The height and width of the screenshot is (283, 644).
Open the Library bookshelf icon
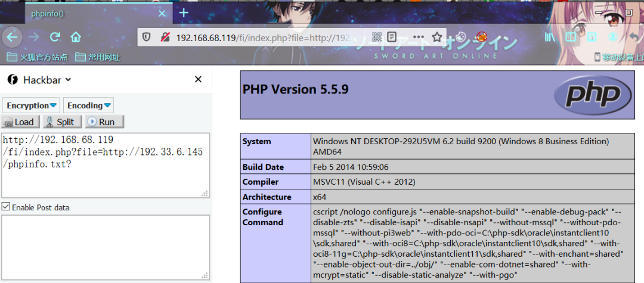550,38
